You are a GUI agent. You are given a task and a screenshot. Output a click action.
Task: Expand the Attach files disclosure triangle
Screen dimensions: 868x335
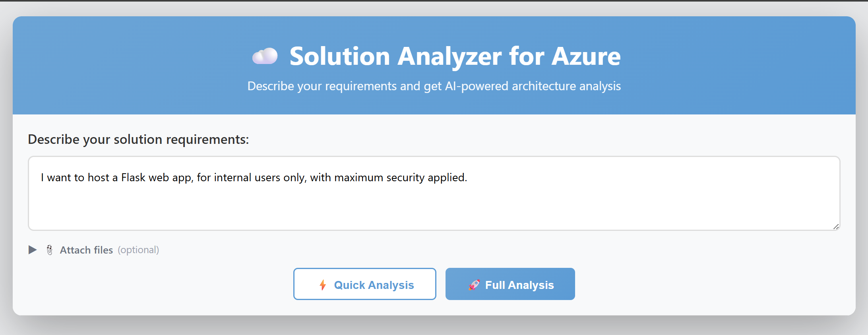[33, 250]
